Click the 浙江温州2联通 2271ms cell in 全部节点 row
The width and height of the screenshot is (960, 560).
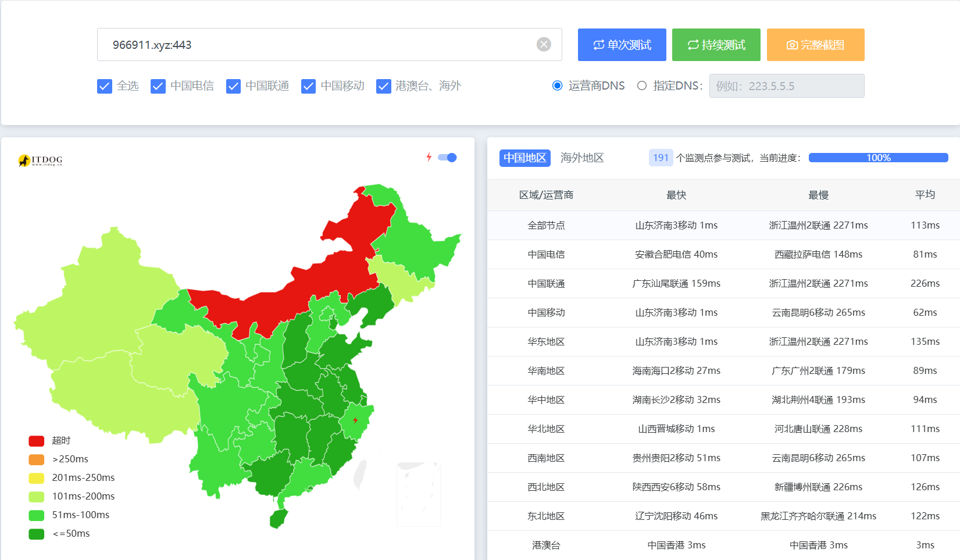click(x=818, y=225)
